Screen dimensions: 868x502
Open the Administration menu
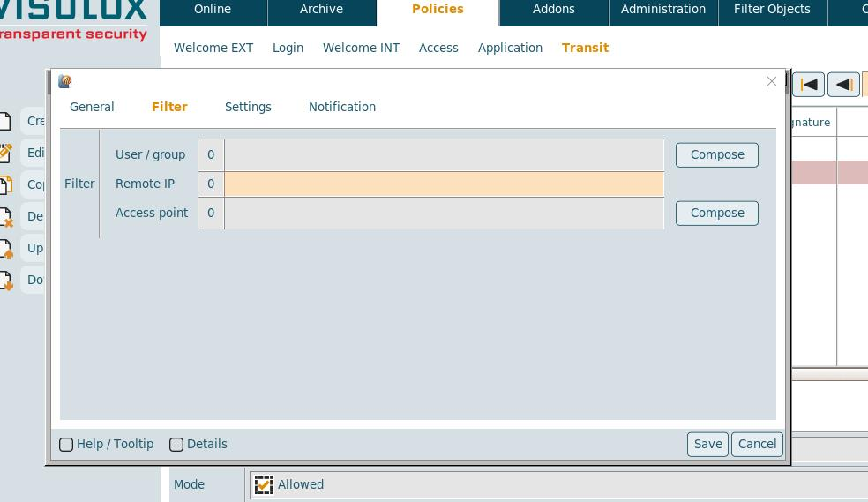pos(662,10)
